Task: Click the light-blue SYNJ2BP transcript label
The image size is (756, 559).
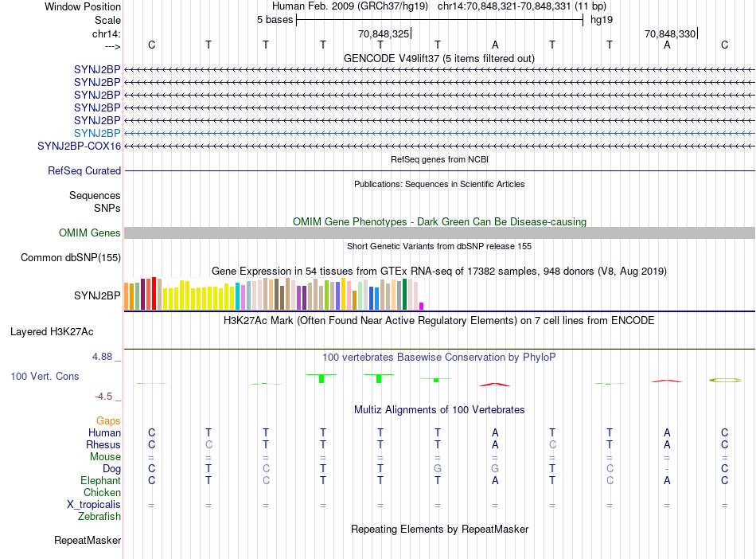Action: click(x=97, y=133)
